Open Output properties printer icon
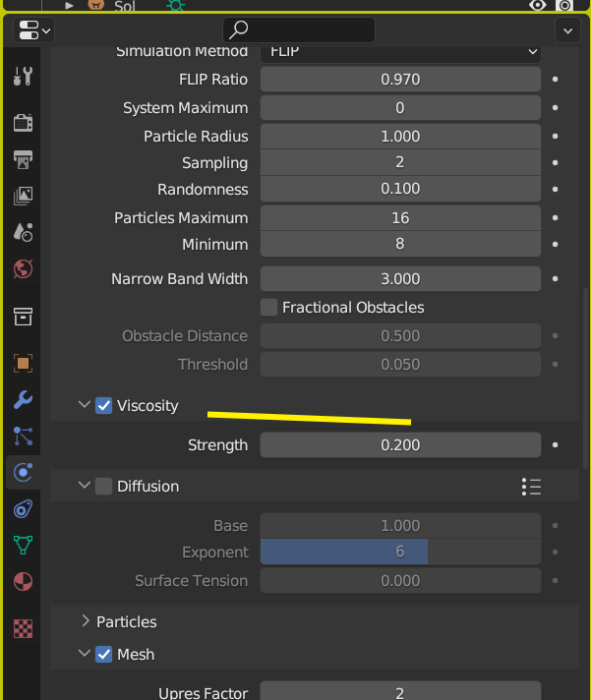The image size is (591, 700). pos(24,159)
